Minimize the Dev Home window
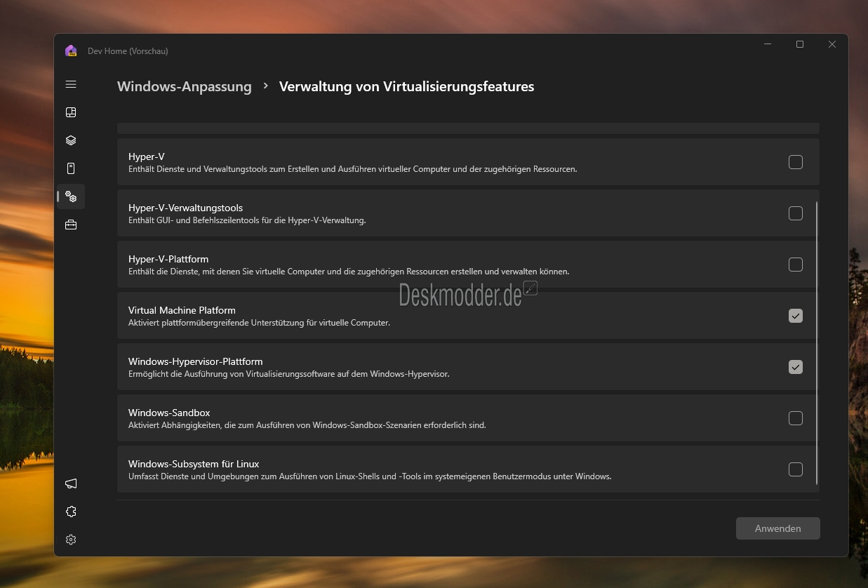 [768, 44]
